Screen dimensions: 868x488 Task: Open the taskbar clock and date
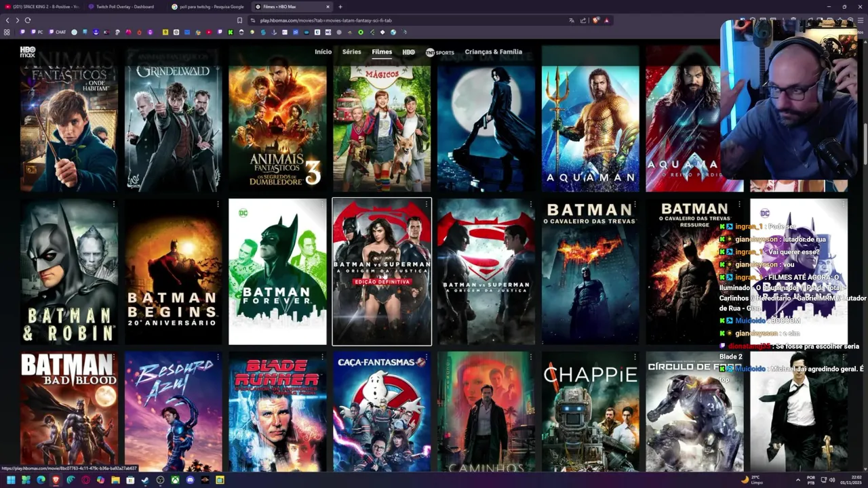[x=852, y=480]
